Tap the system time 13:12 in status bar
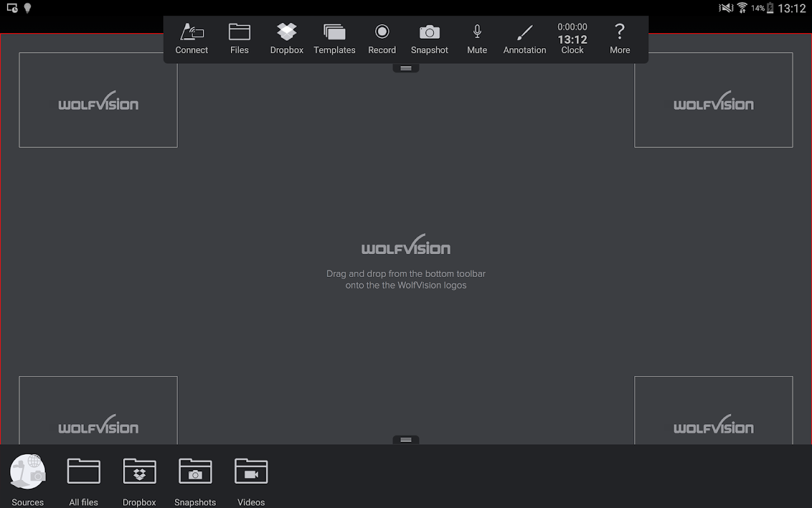 pyautogui.click(x=792, y=8)
